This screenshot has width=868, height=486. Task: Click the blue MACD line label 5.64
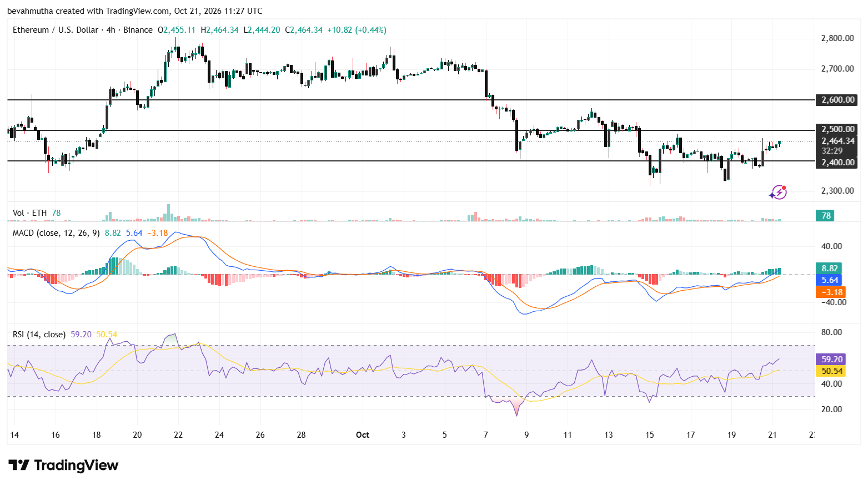pos(830,280)
